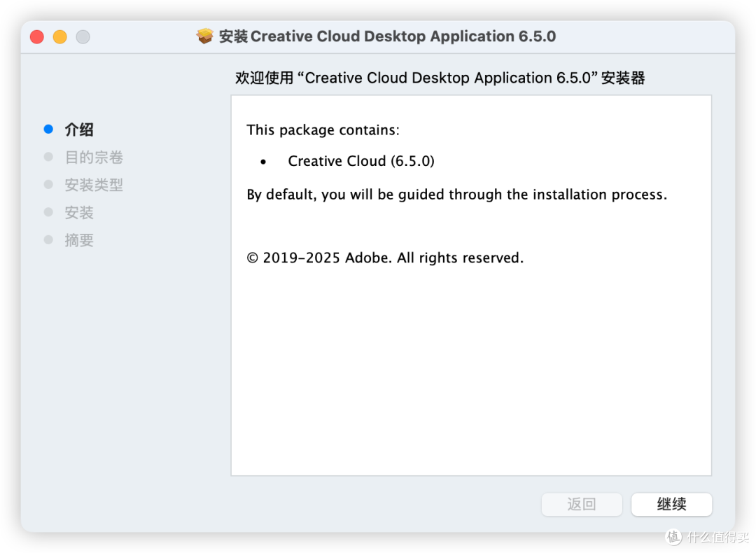
Task: Select the 目的宗卷 step in sidebar
Action: [x=94, y=157]
